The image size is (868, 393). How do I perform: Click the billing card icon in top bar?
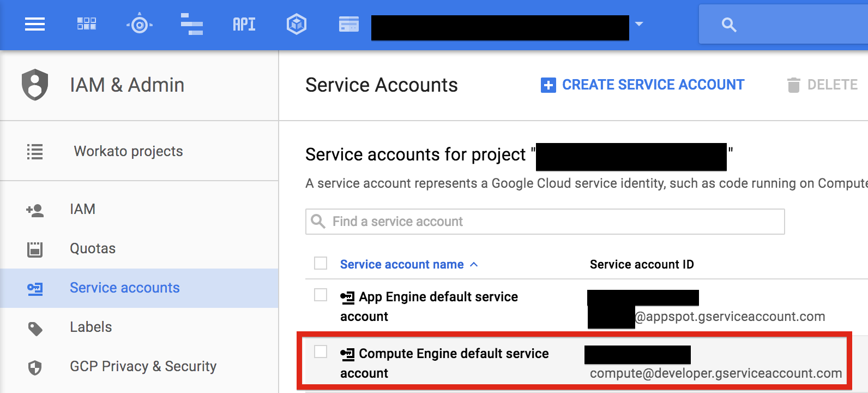pos(349,25)
